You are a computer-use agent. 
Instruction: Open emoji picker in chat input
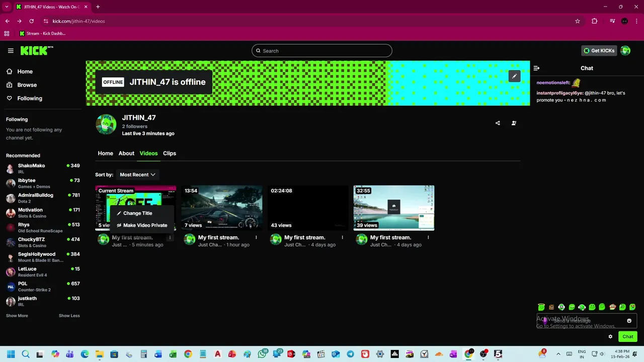pyautogui.click(x=629, y=321)
